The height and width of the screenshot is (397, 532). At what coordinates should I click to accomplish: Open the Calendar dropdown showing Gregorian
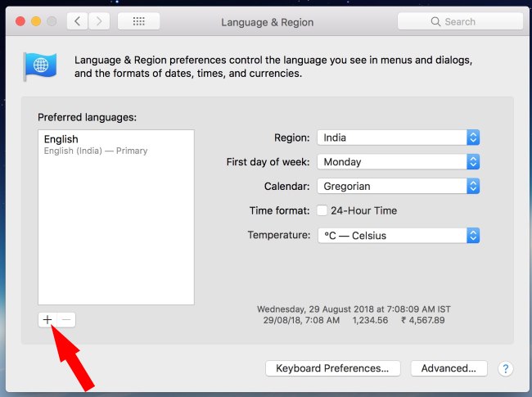pos(397,187)
